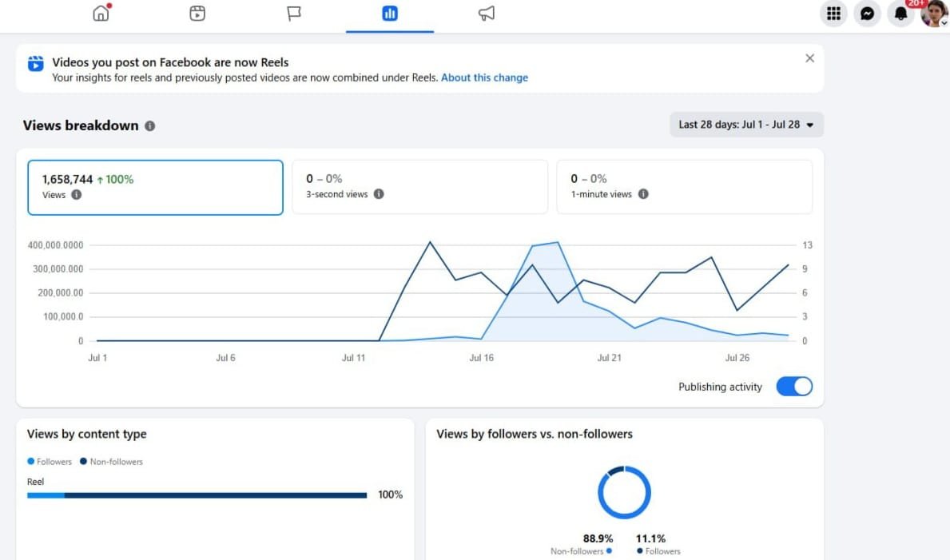Click the followers donut chart
Image resolution: width=950 pixels, height=560 pixels.
(x=624, y=492)
